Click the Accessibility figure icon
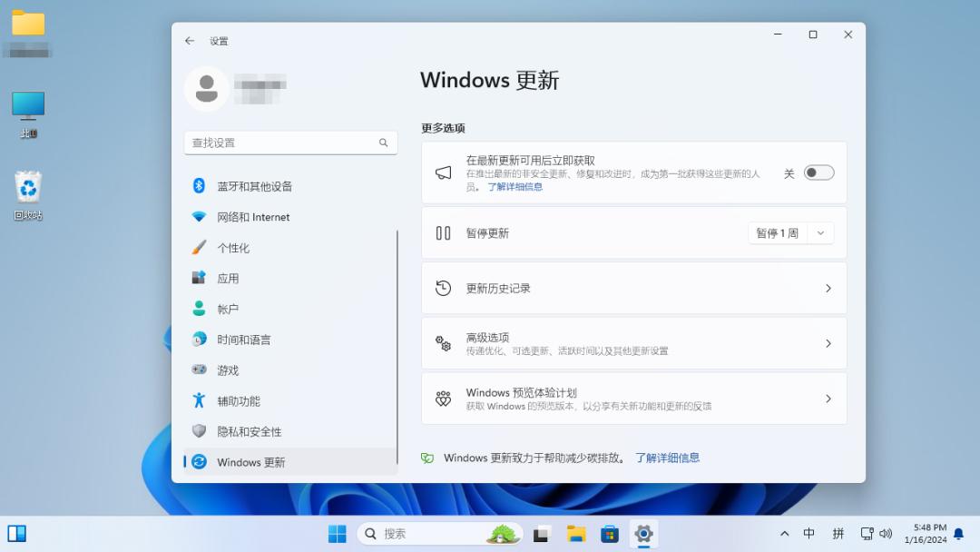Screen dimensions: 980x552 point(199,400)
